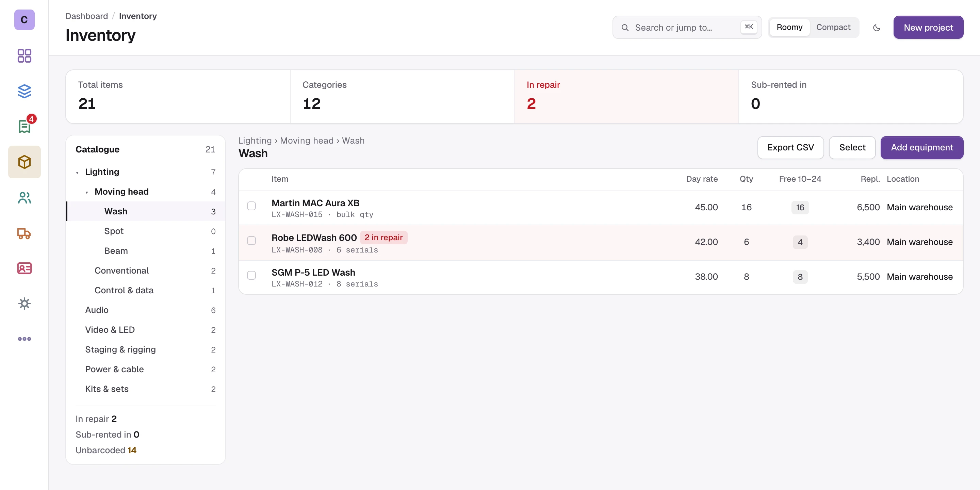Screen dimensions: 980x490
Task: Open the Audio category
Action: (146, 310)
